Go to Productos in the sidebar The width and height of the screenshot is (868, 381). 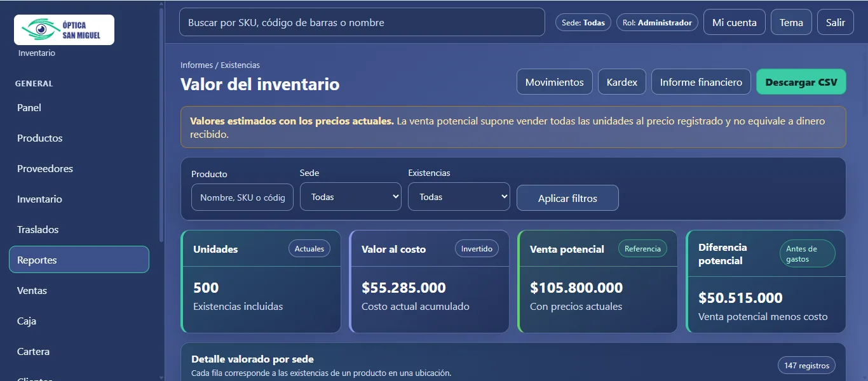[x=79, y=138]
